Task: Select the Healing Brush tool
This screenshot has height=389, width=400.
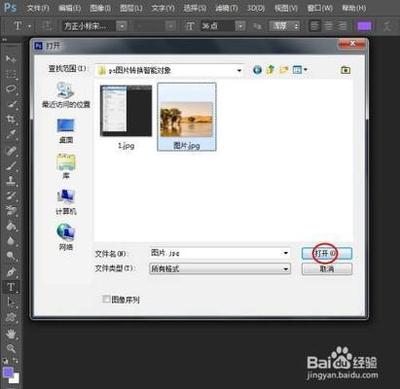Action: point(11,150)
